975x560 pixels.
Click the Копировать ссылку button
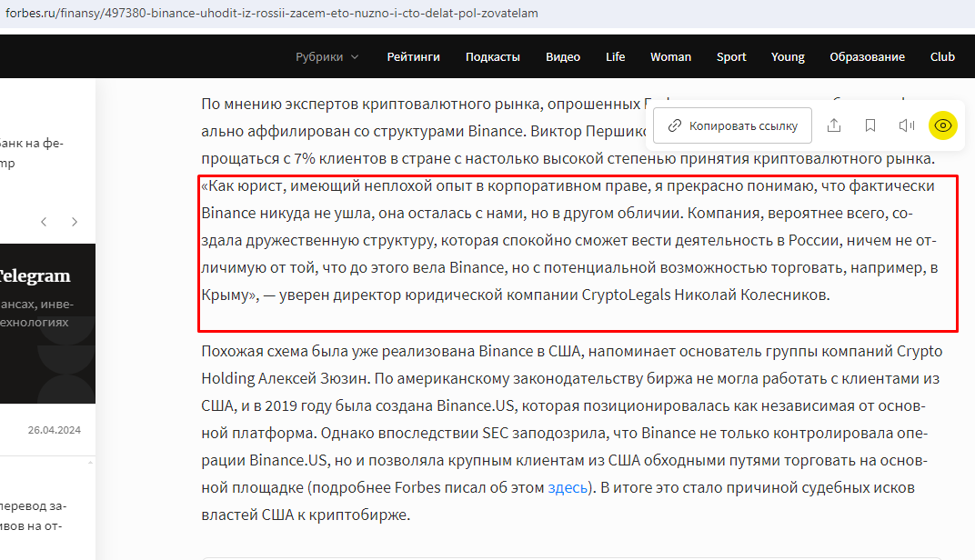[x=732, y=125]
